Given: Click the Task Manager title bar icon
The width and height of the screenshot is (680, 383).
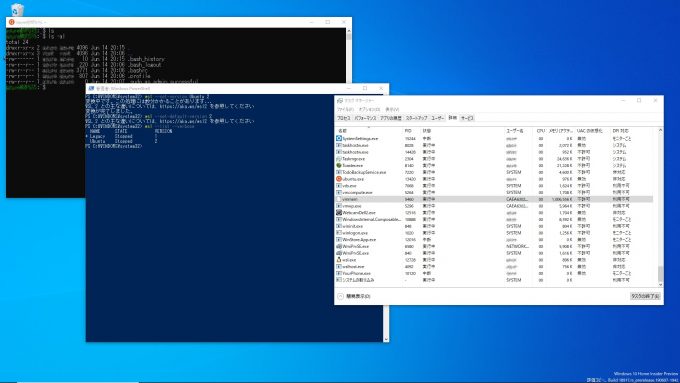Looking at the screenshot, I should pos(340,101).
